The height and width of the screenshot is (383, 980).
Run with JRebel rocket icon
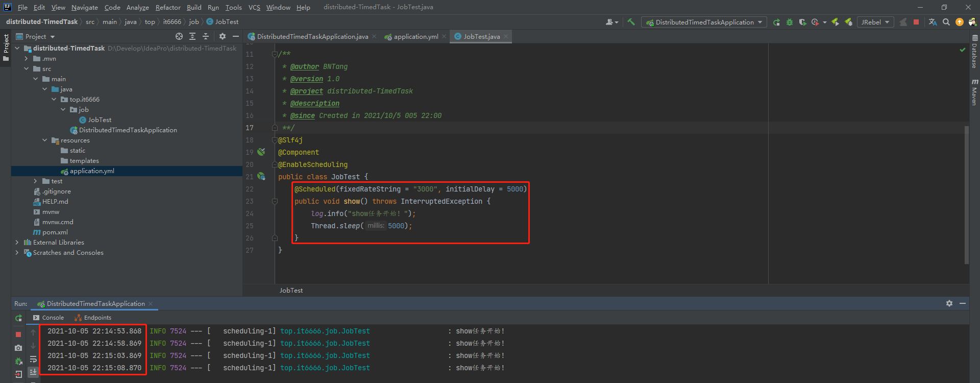(836, 22)
